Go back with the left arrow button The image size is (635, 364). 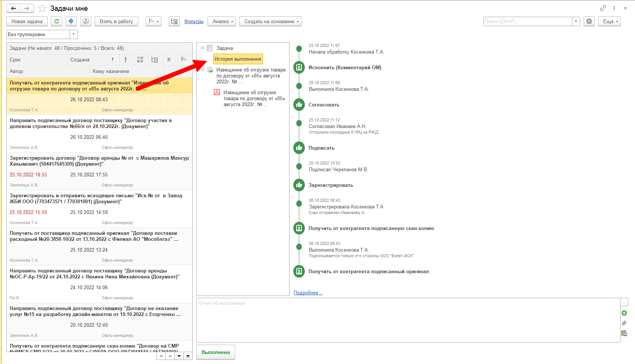coord(13,8)
